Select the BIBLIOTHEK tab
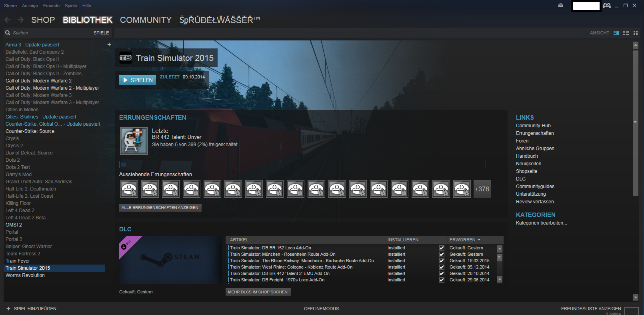This screenshot has height=315, width=644. point(88,20)
